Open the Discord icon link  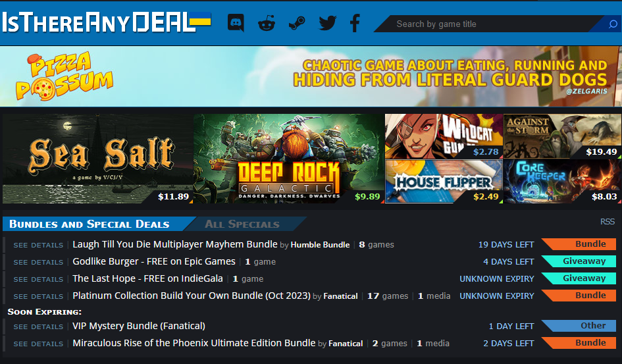coord(236,23)
